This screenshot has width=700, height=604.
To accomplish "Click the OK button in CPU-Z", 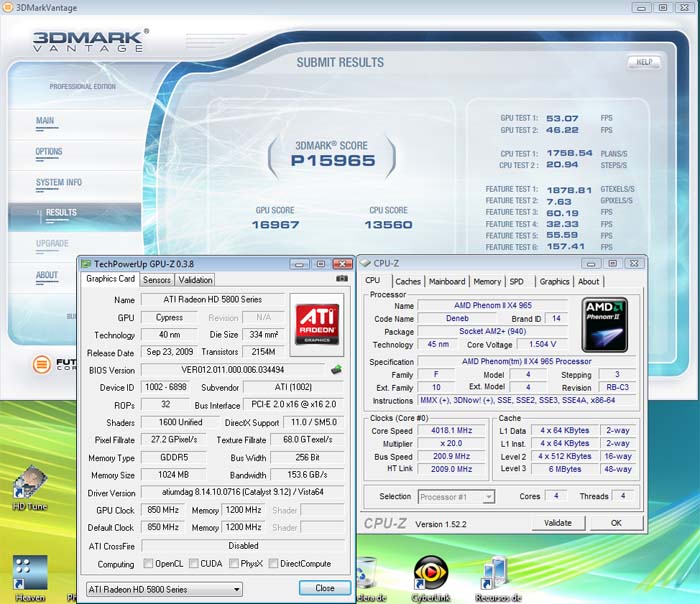I will coord(616,523).
